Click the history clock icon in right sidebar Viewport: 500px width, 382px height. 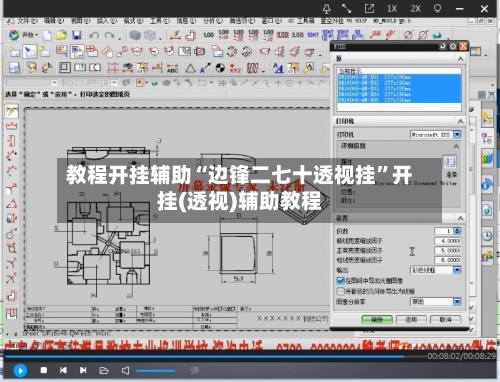pyautogui.click(x=487, y=236)
